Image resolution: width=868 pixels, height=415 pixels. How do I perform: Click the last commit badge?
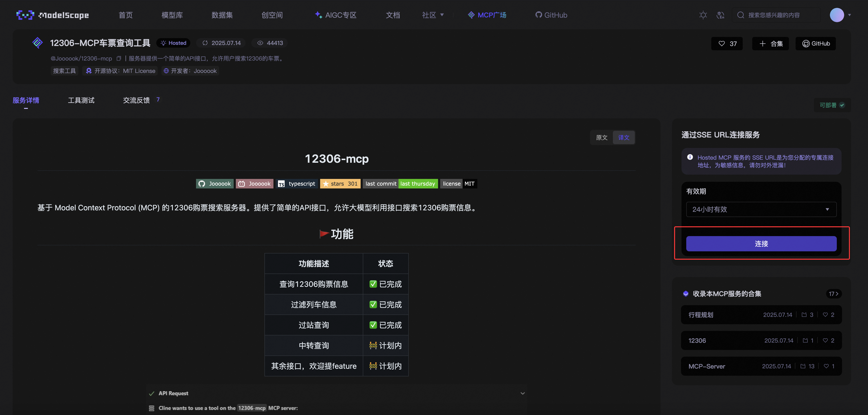400,184
